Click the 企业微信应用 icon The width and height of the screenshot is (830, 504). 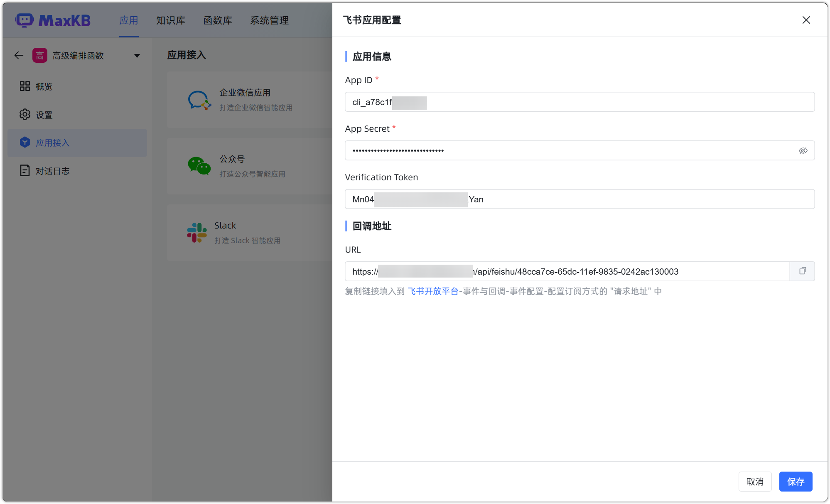click(x=199, y=100)
